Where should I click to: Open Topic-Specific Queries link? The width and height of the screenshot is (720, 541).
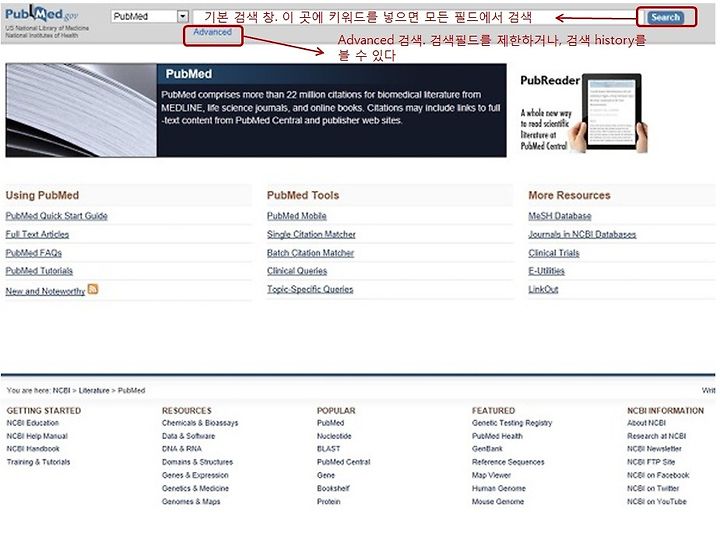tap(310, 289)
